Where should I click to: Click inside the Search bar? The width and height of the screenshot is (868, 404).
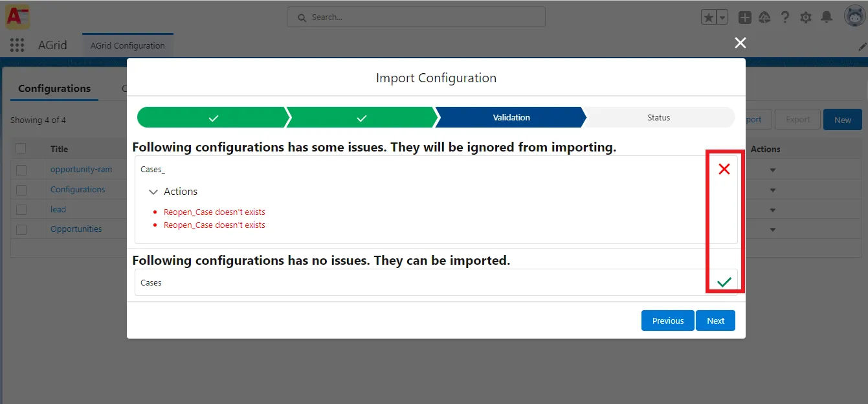coord(416,17)
